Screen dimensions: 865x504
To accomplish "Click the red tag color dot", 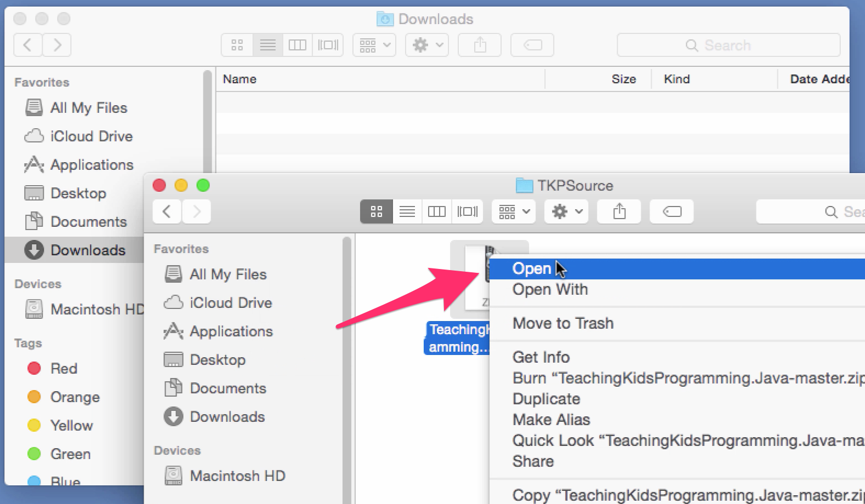I will coord(34,368).
